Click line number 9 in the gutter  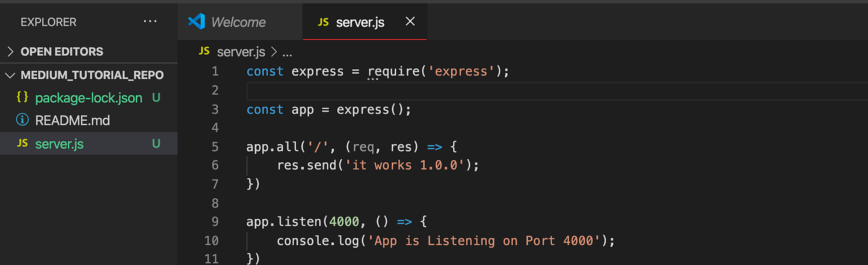(x=215, y=222)
